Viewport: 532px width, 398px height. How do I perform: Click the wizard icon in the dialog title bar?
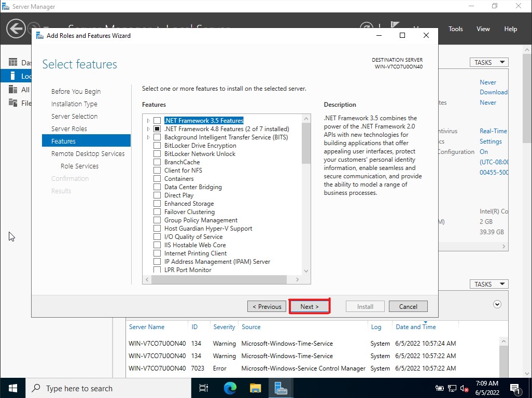40,36
